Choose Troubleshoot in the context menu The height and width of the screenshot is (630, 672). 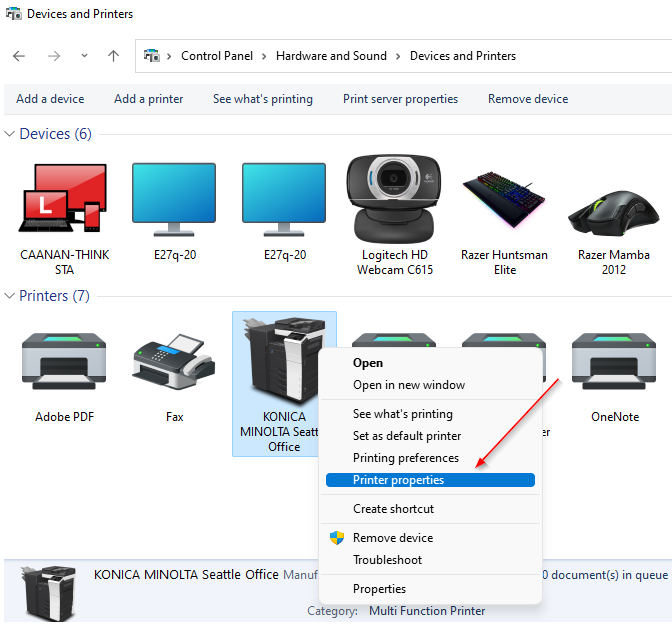click(430, 560)
